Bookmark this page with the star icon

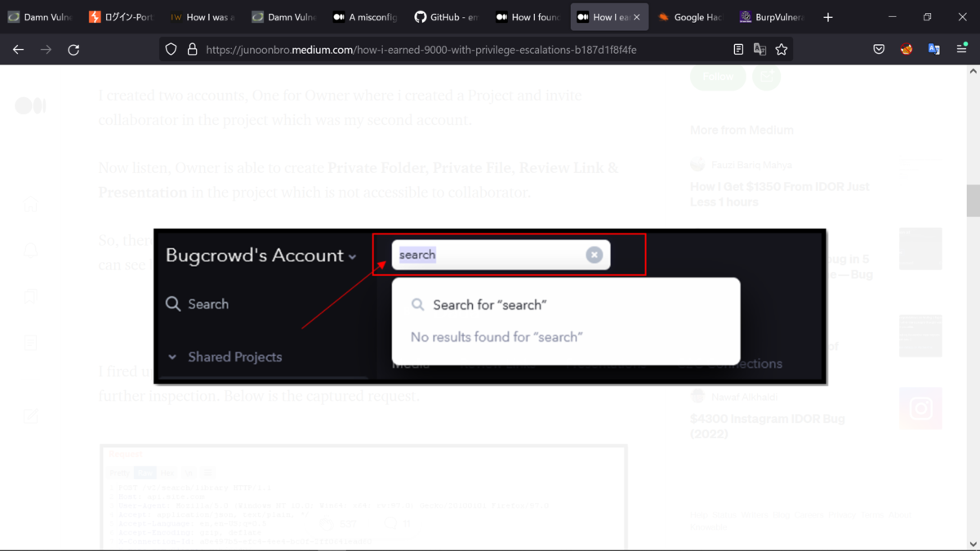click(782, 50)
